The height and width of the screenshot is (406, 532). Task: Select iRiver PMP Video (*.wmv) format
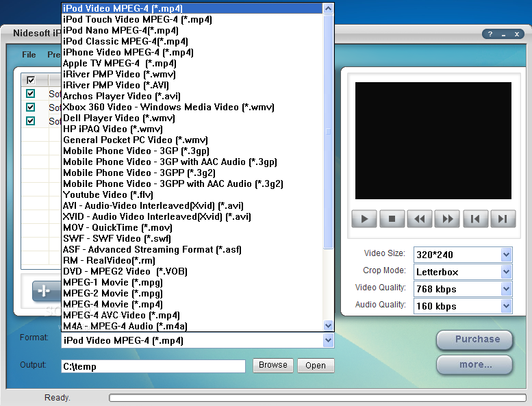tap(192, 74)
